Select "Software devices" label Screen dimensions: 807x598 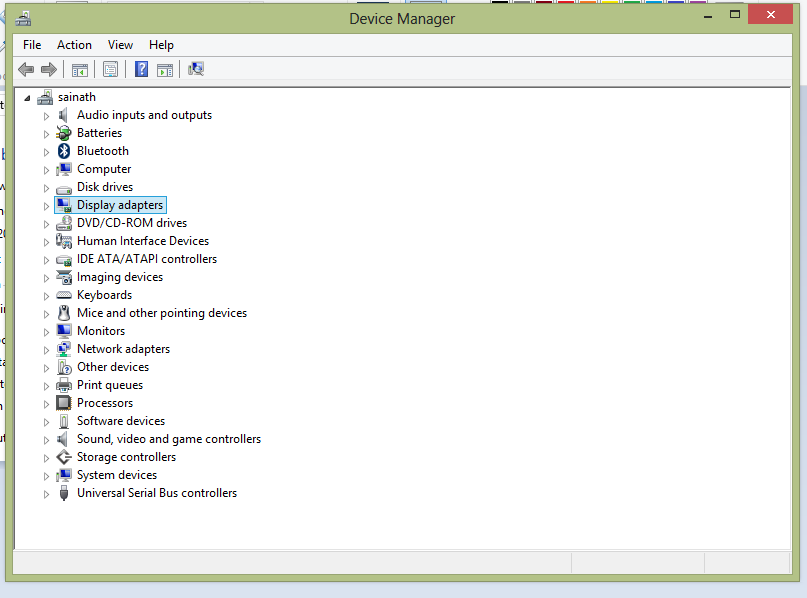pos(121,421)
